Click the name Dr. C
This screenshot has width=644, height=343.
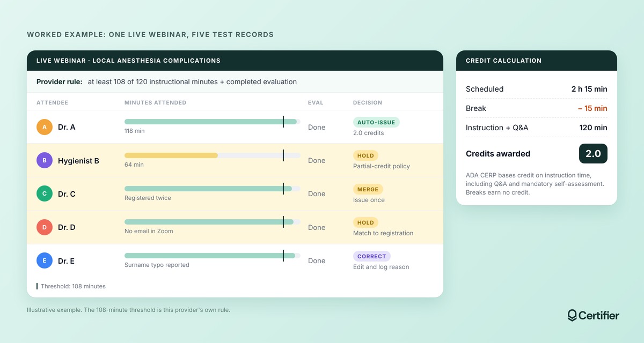[x=67, y=193]
